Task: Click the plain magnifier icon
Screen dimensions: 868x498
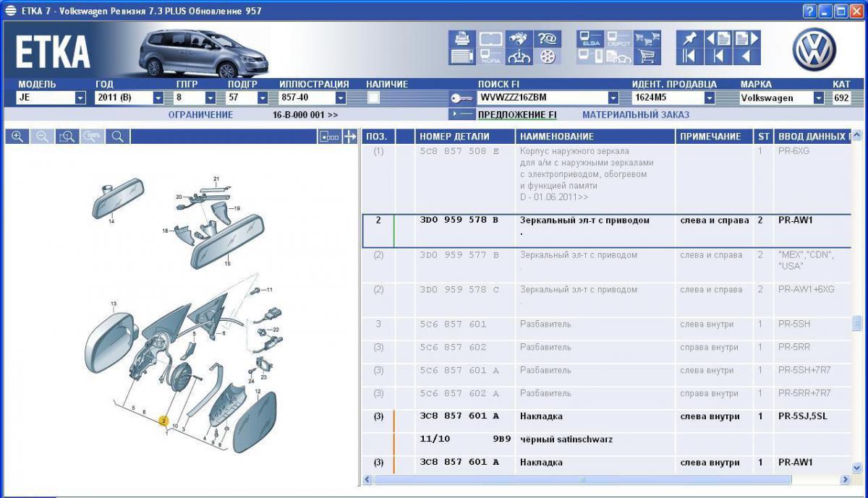Action: click(117, 137)
